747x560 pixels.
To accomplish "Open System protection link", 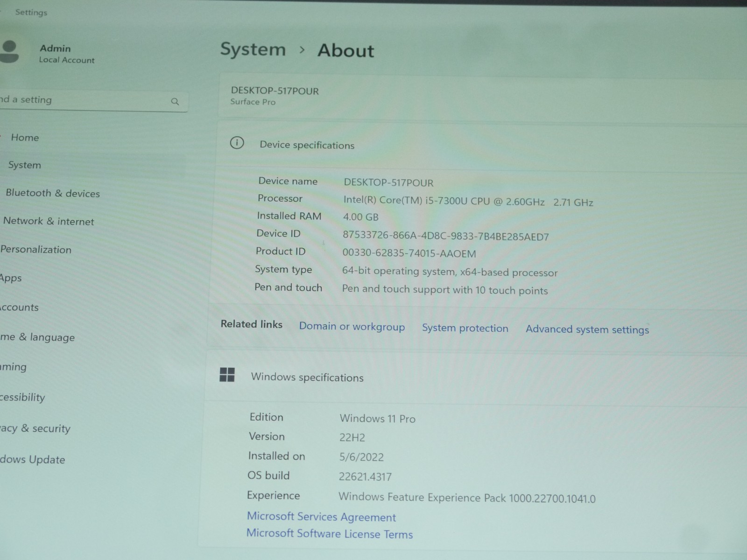I will 465,328.
